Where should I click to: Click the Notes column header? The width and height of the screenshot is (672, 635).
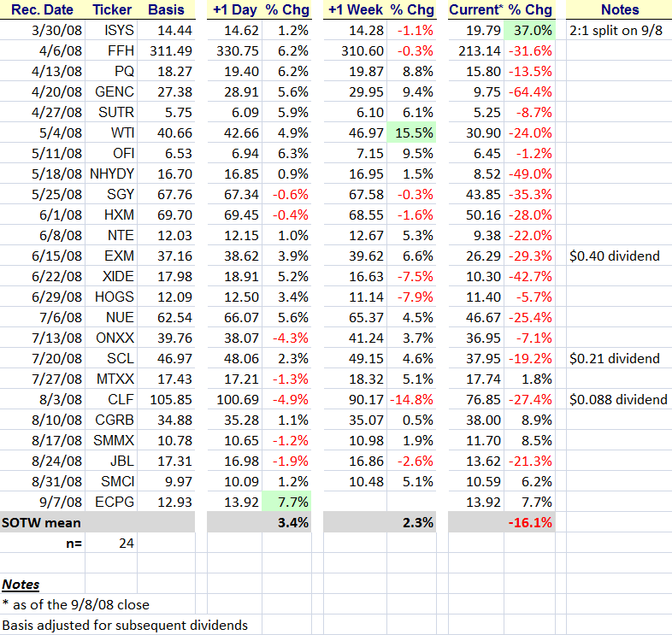620,10
